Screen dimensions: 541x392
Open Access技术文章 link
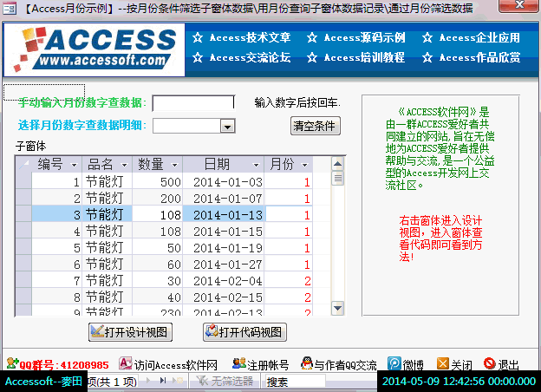coord(251,37)
